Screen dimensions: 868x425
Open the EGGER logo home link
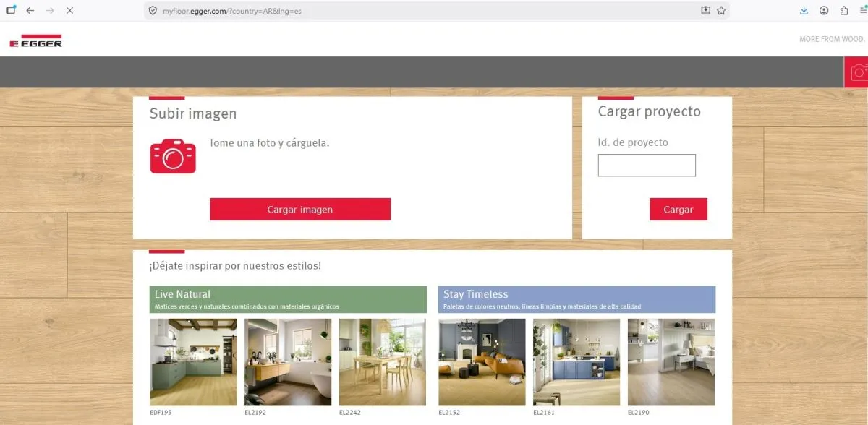click(35, 41)
